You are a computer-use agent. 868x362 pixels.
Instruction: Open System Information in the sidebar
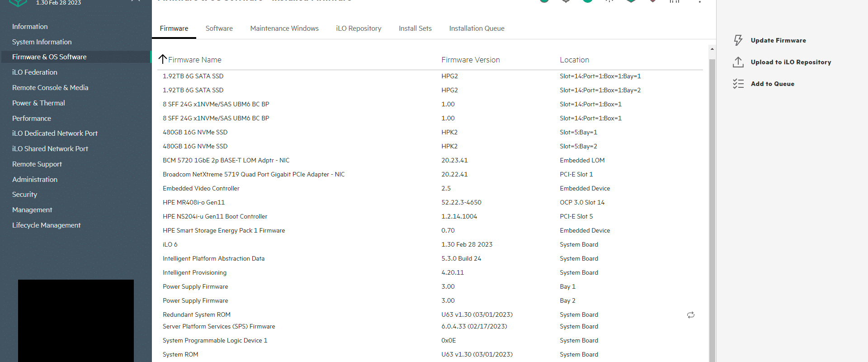click(42, 42)
